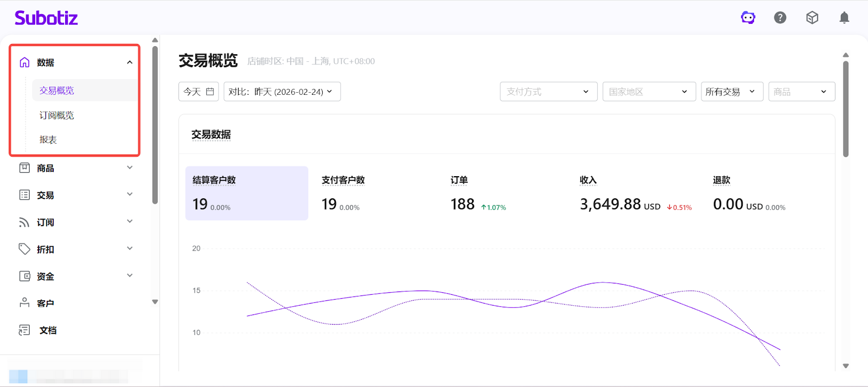Click the main content vertical scrollbar

[845, 108]
